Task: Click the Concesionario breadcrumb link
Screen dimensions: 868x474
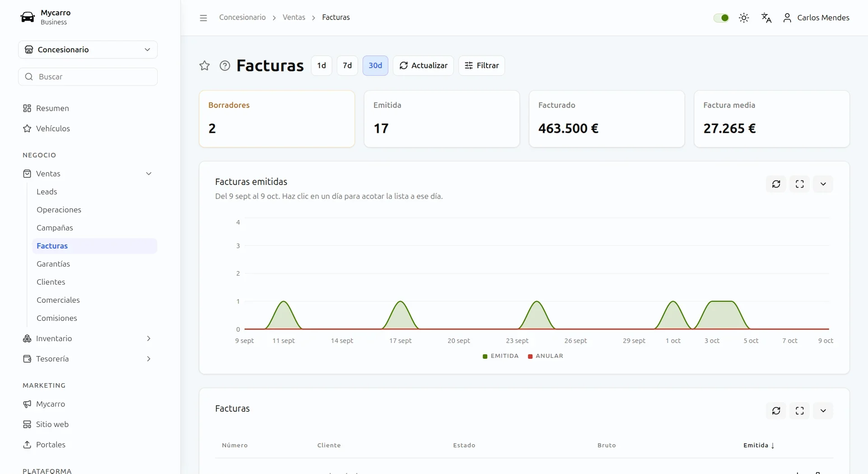Action: coord(243,18)
